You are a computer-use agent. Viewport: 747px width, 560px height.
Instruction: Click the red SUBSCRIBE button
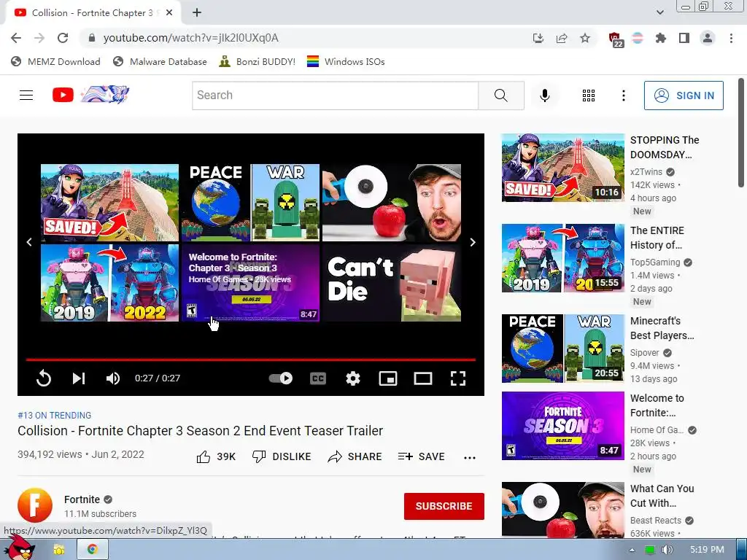point(444,506)
